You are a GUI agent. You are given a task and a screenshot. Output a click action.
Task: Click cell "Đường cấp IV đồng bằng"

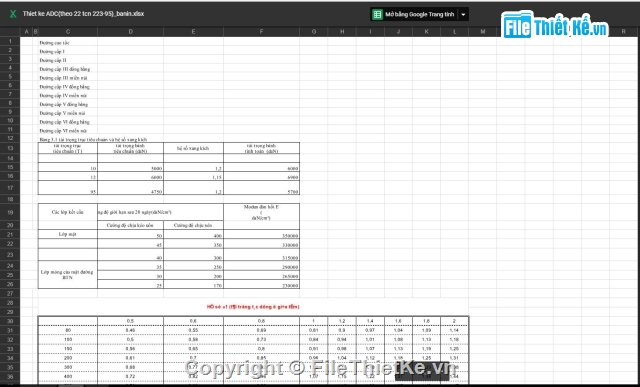(x=64, y=87)
